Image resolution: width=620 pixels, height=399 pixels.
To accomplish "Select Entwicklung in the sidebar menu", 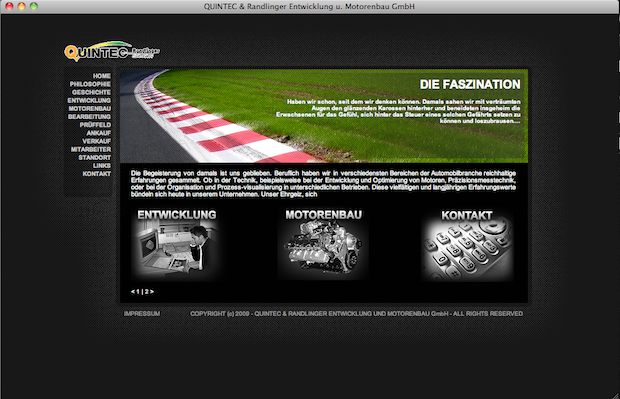I will click(x=89, y=100).
